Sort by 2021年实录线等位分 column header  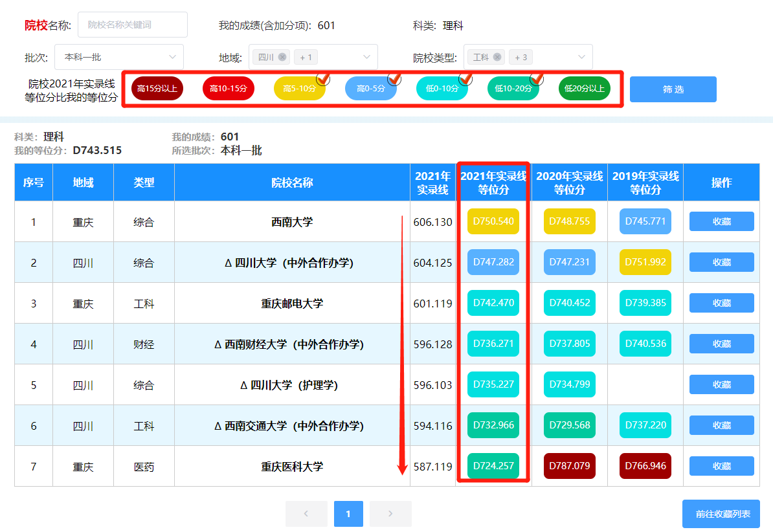pyautogui.click(x=493, y=183)
